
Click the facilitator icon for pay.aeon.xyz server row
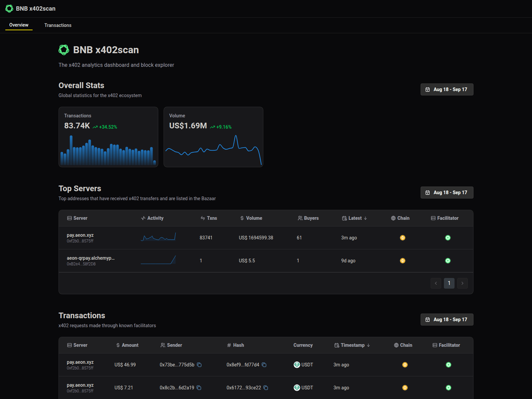point(448,238)
